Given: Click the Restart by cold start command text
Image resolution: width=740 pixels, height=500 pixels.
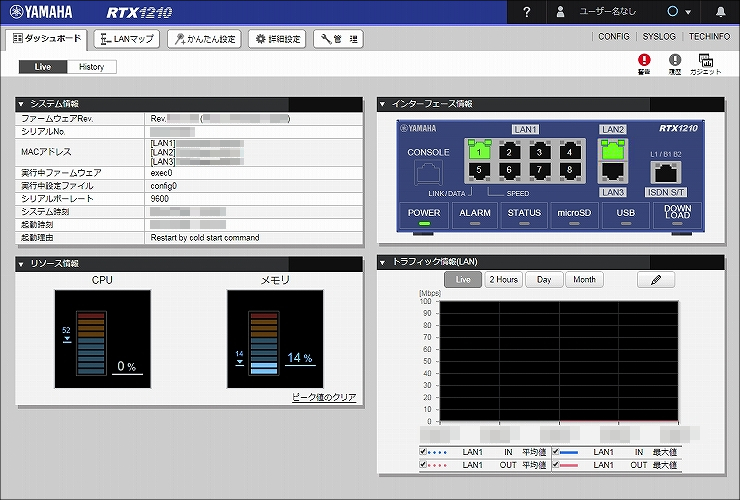Looking at the screenshot, I should (205, 237).
